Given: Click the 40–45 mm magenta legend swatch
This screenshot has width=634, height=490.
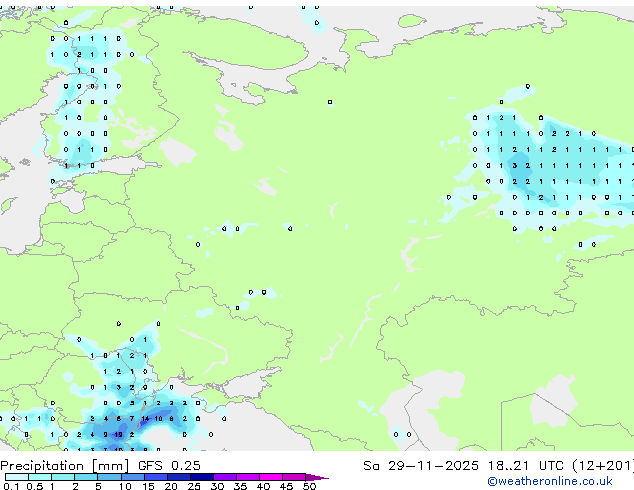Looking at the screenshot, I should coord(271,477).
